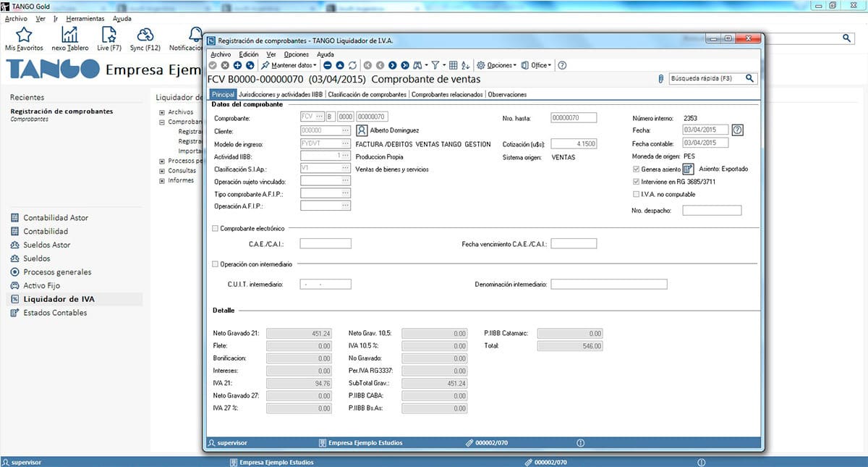Image resolution: width=868 pixels, height=467 pixels.
Task: Open nexo Tablero chart icon
Action: click(70, 34)
